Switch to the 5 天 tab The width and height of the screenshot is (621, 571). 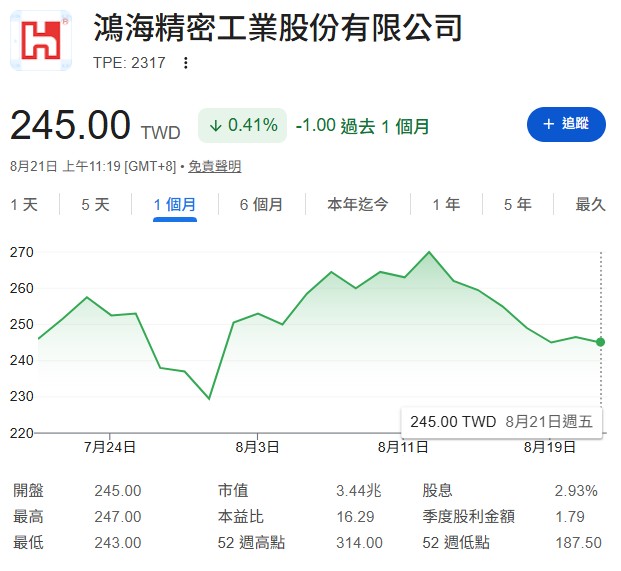95,205
